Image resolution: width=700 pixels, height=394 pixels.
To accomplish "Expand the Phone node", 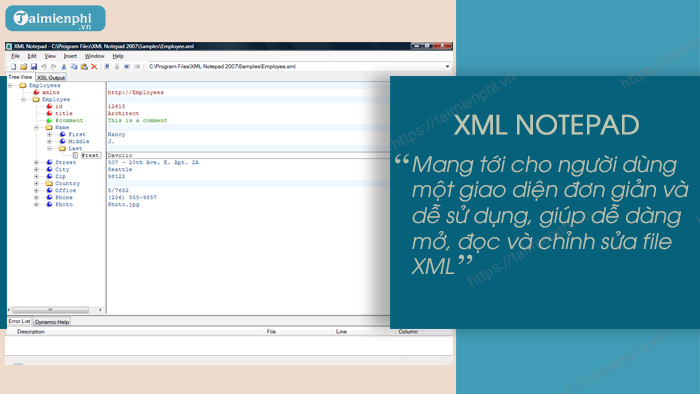I will tap(36, 197).
